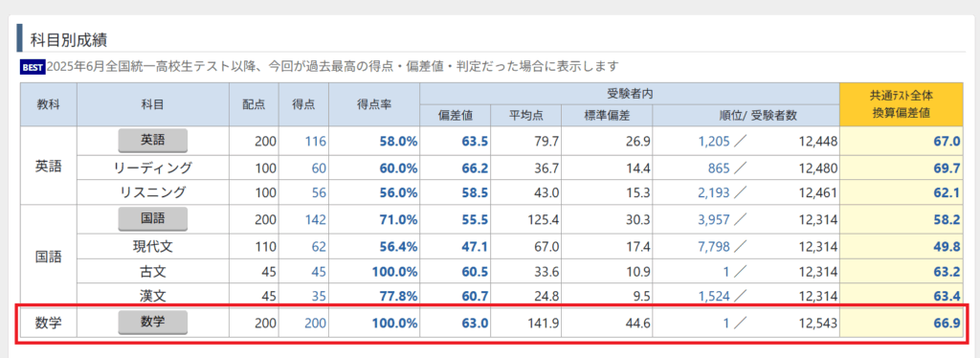Select 国語 score rate 71.0%

tap(398, 220)
